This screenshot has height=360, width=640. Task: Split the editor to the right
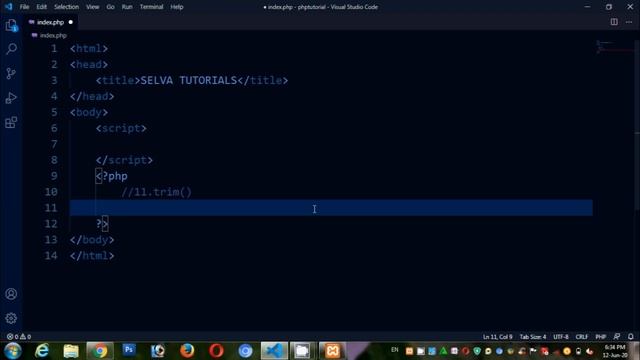(x=614, y=22)
